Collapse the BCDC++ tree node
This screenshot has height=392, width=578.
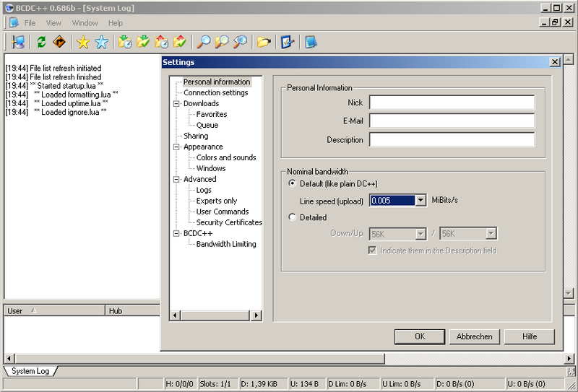click(x=176, y=233)
